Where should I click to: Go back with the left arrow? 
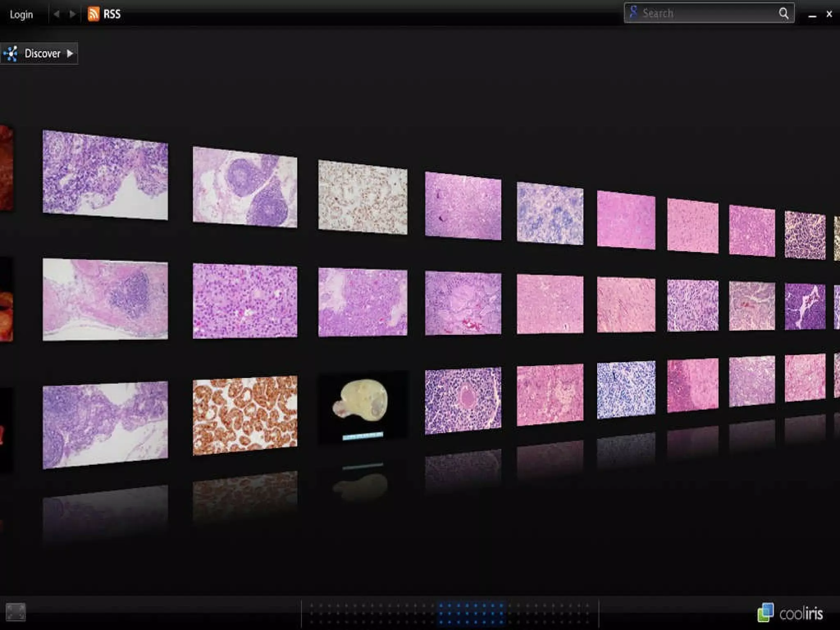click(x=57, y=14)
